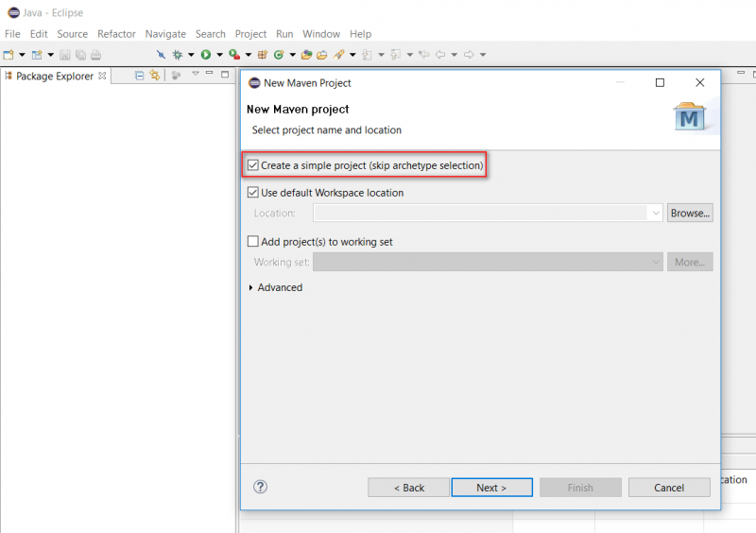756x533 pixels.
Task: Open the New Java Class dropdown arrow
Action: pos(292,55)
